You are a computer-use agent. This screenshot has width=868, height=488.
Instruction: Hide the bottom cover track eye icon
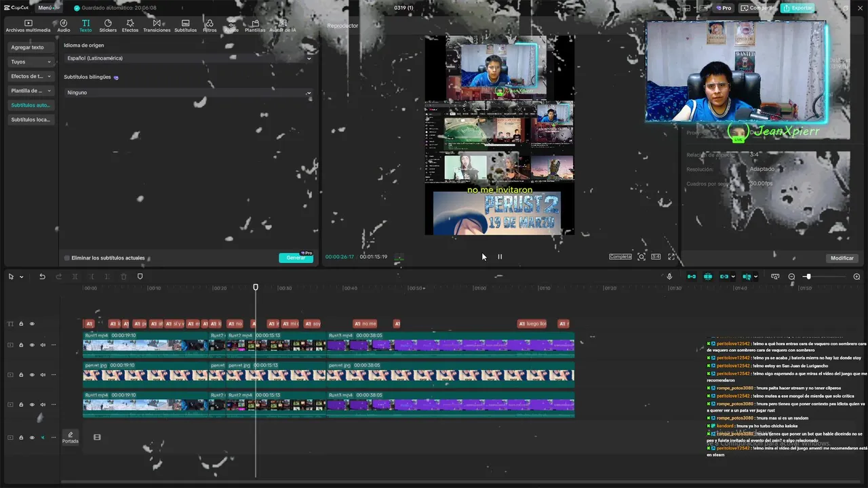[32, 437]
